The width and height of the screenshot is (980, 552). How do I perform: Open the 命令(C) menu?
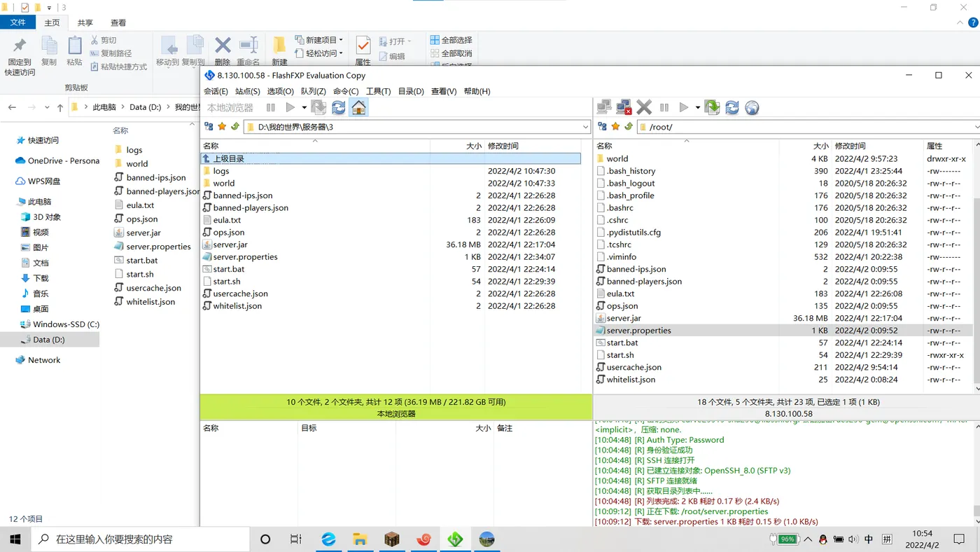coord(346,91)
